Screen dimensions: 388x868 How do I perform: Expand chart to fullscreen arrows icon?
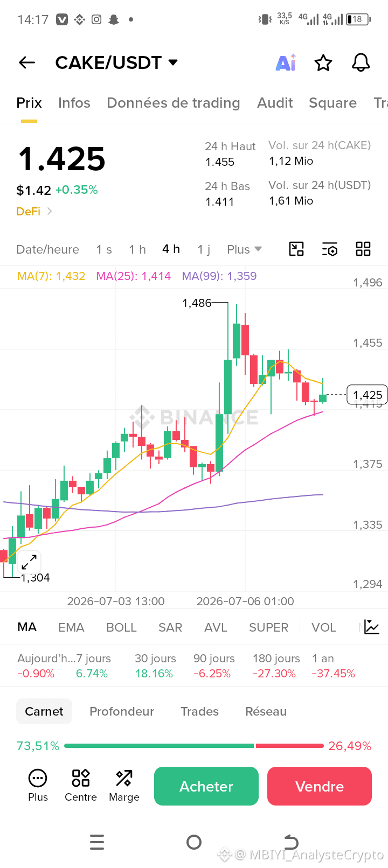[29, 562]
